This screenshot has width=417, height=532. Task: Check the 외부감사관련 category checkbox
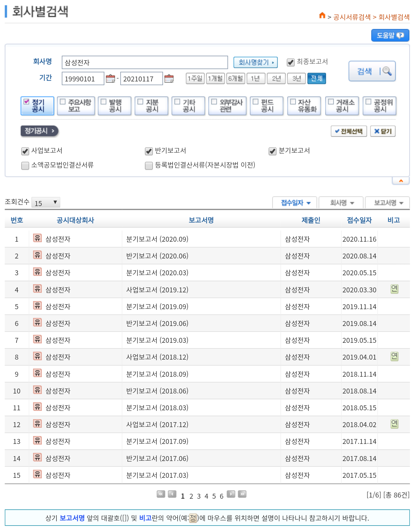tap(214, 102)
